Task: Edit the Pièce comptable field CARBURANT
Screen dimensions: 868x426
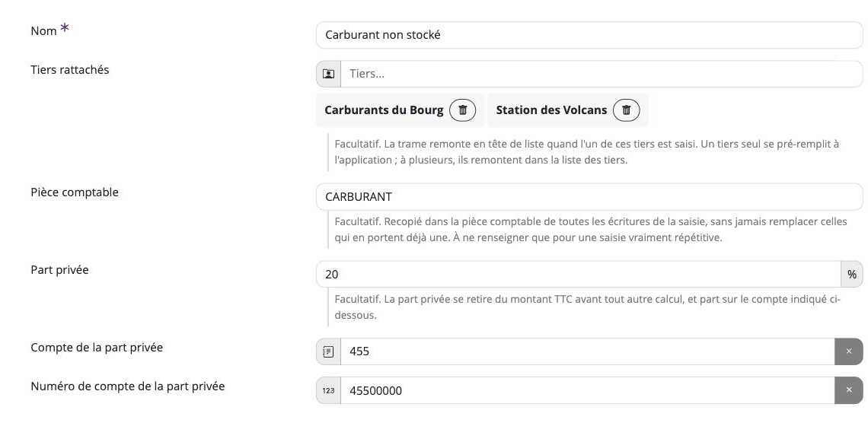Action: pyautogui.click(x=589, y=197)
